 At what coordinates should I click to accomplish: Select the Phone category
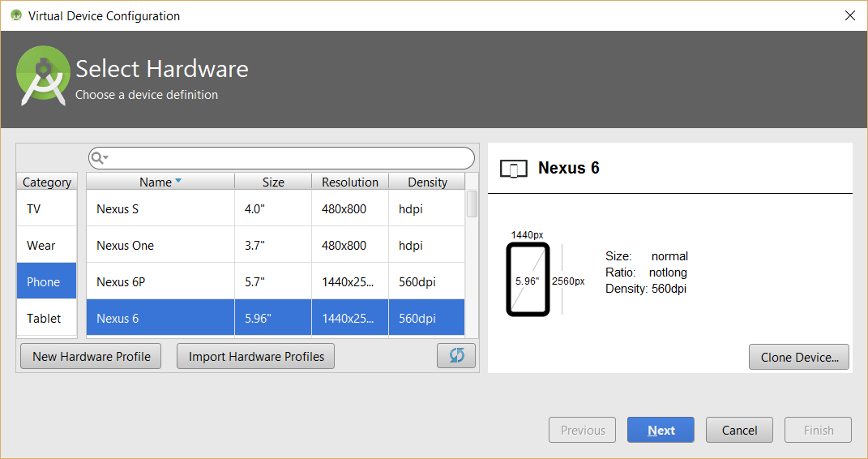pos(46,281)
